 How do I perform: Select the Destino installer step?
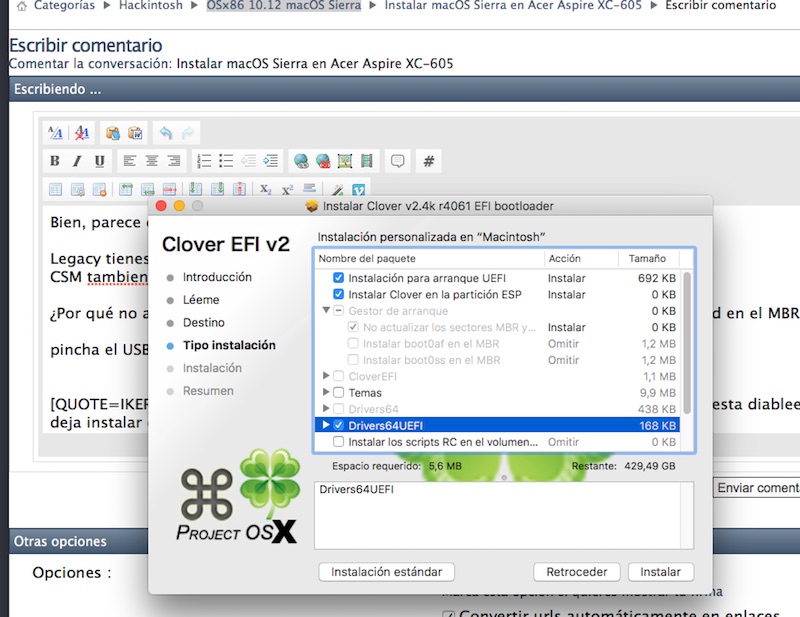click(x=204, y=323)
